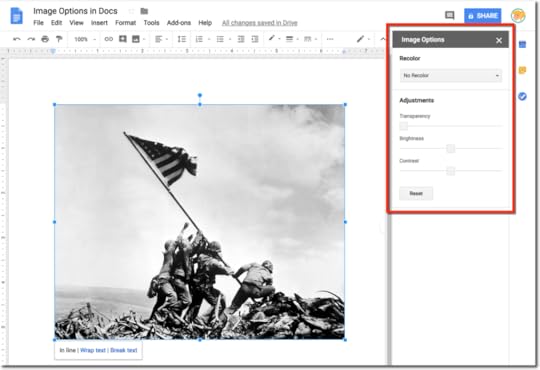Choose the Break text option

pos(124,350)
